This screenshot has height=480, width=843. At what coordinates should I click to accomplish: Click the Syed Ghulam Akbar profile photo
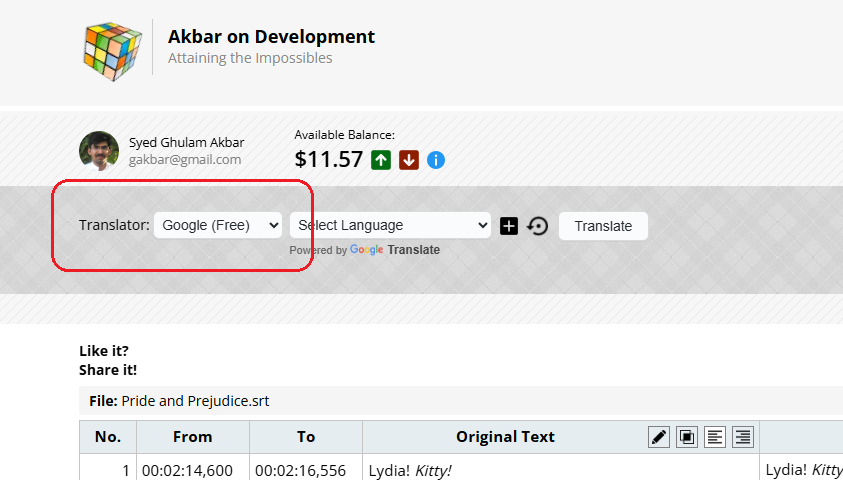pos(99,151)
